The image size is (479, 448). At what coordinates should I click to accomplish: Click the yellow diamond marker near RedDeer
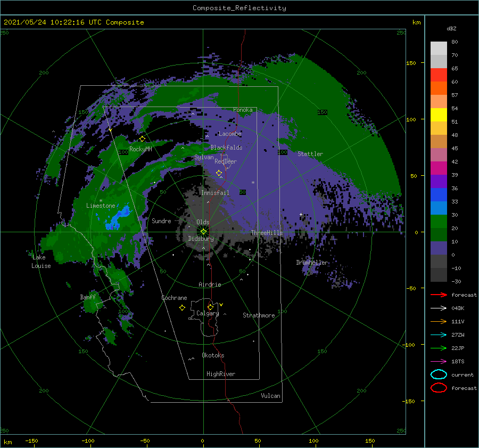(x=219, y=173)
